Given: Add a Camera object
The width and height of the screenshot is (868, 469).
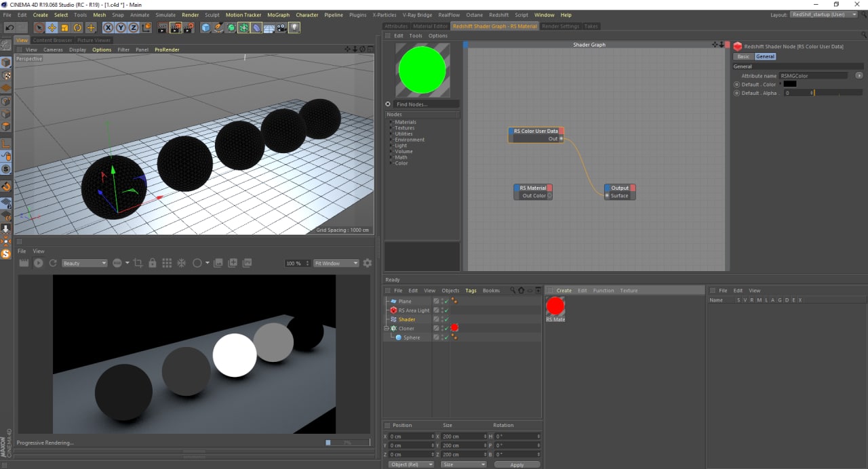Looking at the screenshot, I should click(x=282, y=28).
